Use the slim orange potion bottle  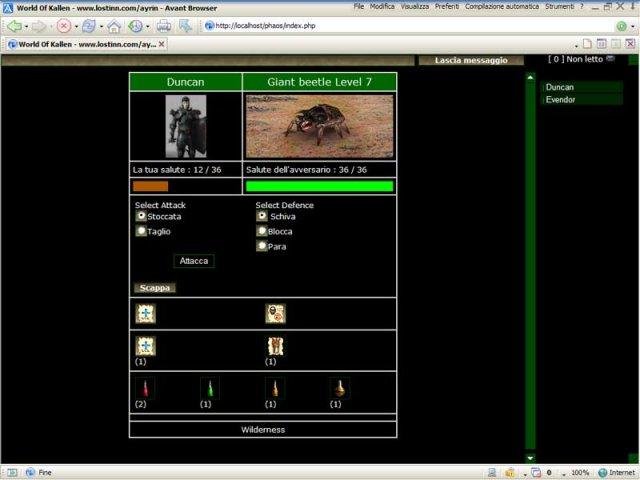[x=275, y=388]
